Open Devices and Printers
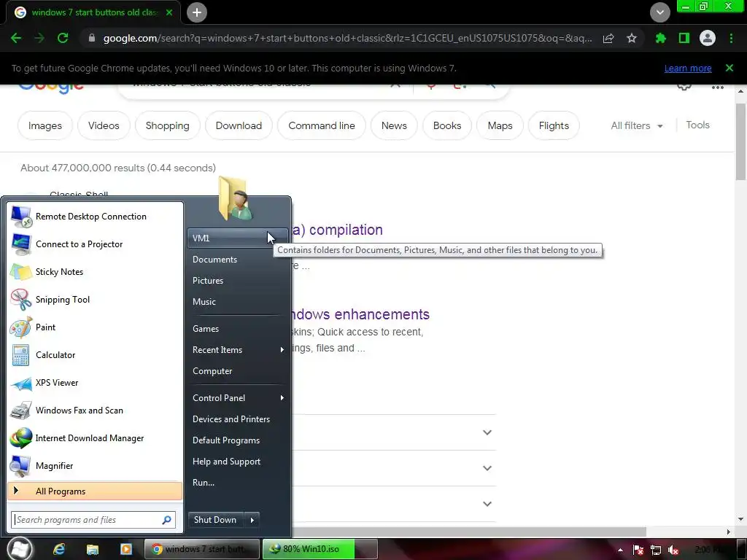 point(237,419)
